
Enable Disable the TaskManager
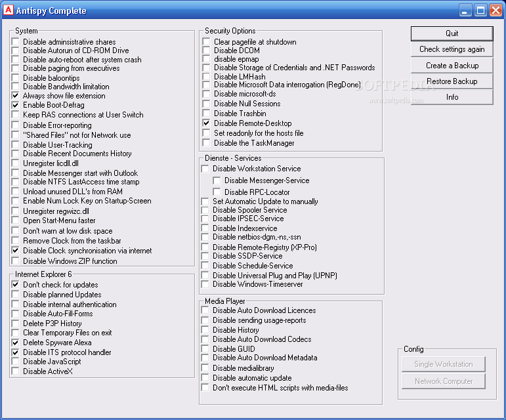tap(206, 142)
